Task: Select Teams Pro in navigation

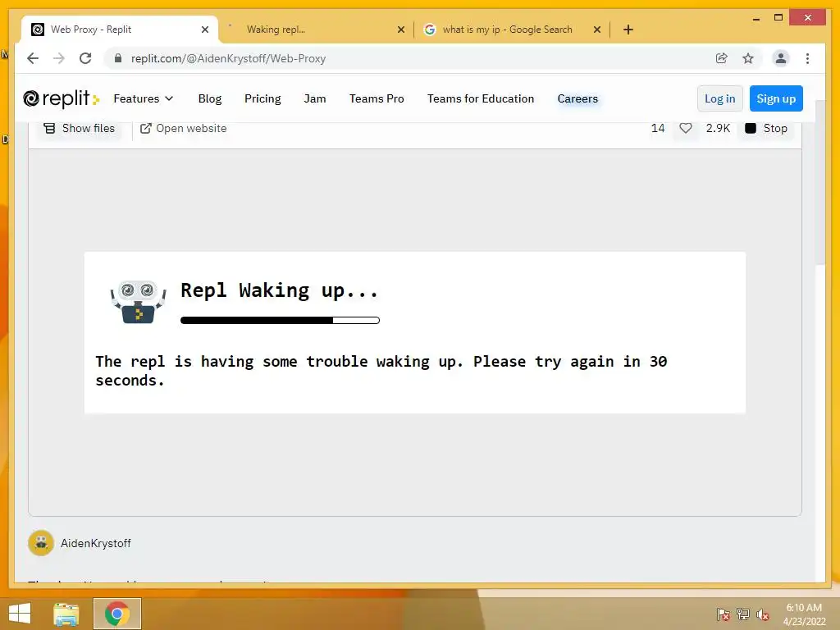Action: pyautogui.click(x=377, y=98)
